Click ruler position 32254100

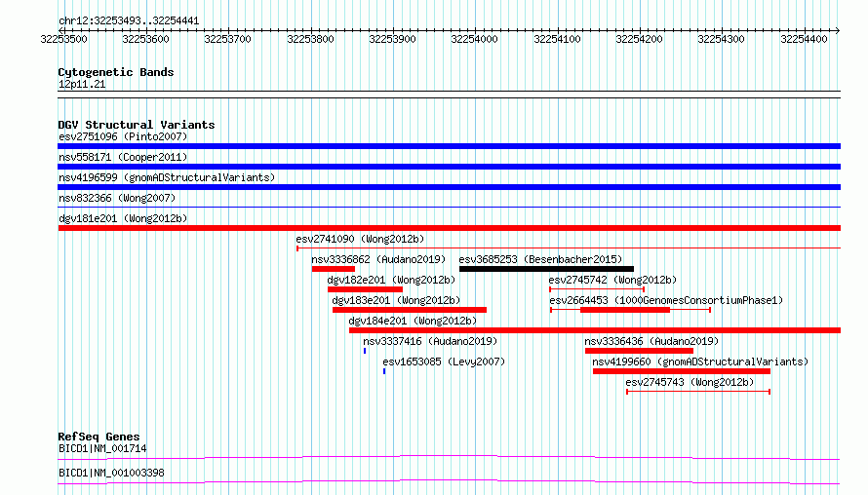558,39
